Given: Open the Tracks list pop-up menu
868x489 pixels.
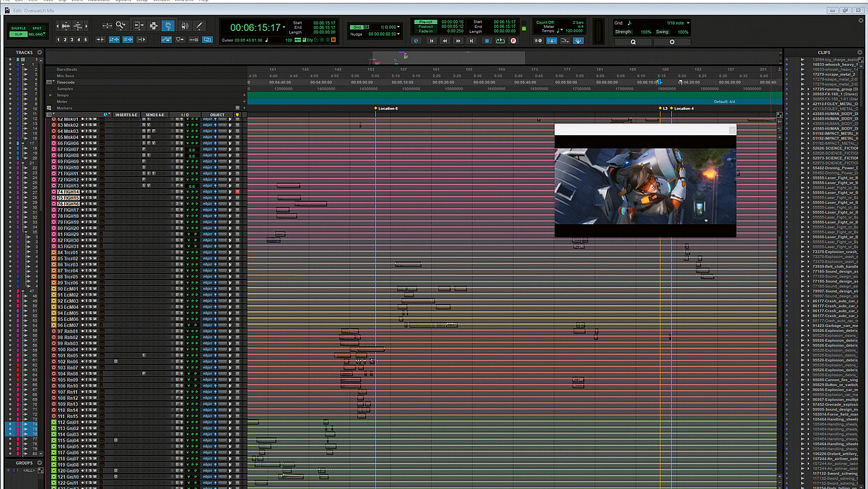Looking at the screenshot, I should click(x=40, y=53).
